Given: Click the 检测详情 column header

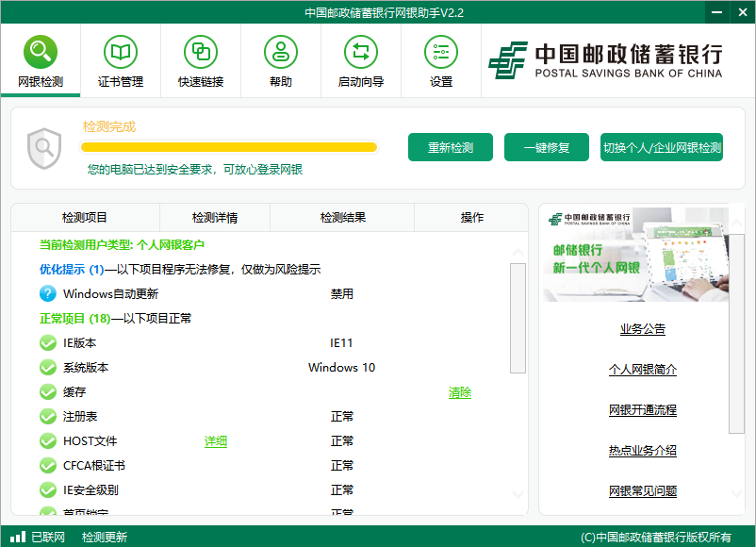Looking at the screenshot, I should (x=215, y=218).
